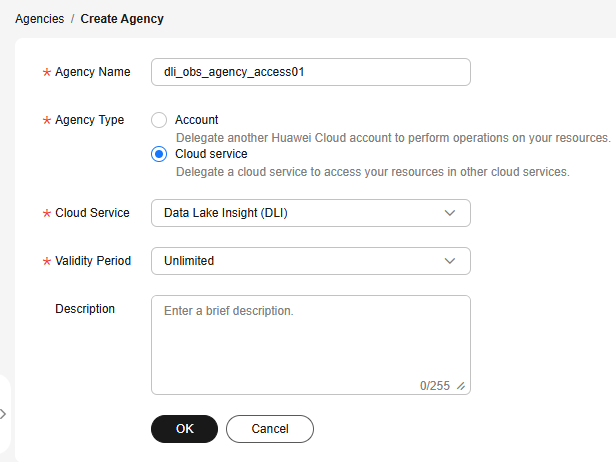The height and width of the screenshot is (462, 616).
Task: Click the Data Lake Insight dropdown chevron
Action: pos(450,213)
